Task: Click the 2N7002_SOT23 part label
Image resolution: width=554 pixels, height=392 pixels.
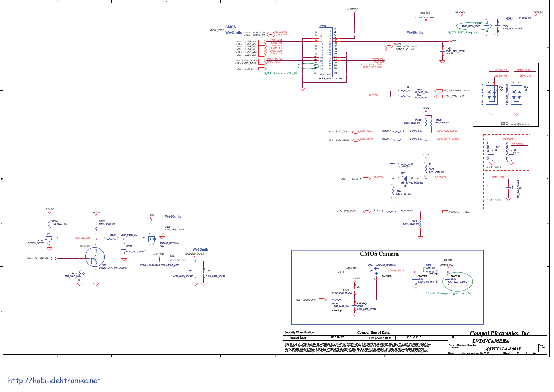Action: coord(36,243)
